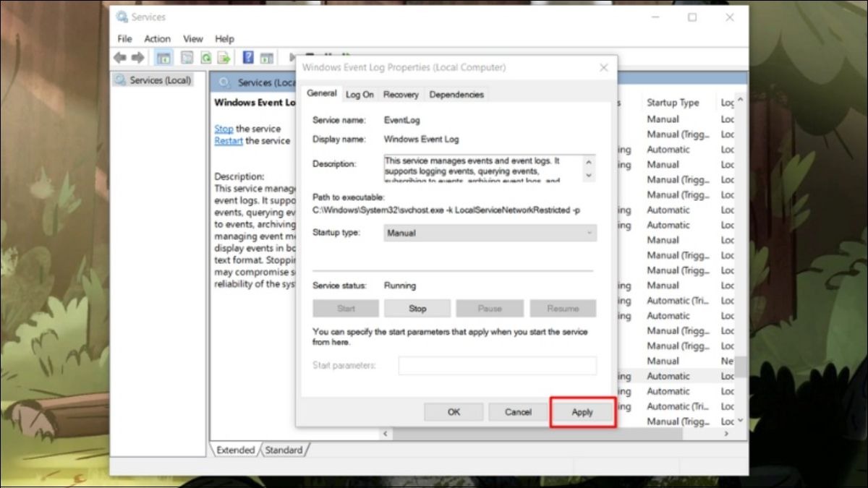Click the horizontal scrollbar left arrow
This screenshot has height=488, width=868.
(386, 434)
